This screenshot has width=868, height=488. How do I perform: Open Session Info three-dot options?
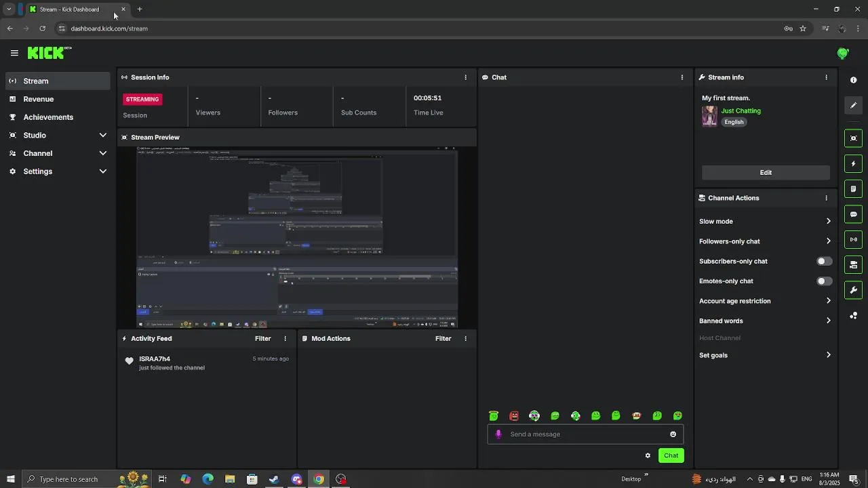coord(465,77)
